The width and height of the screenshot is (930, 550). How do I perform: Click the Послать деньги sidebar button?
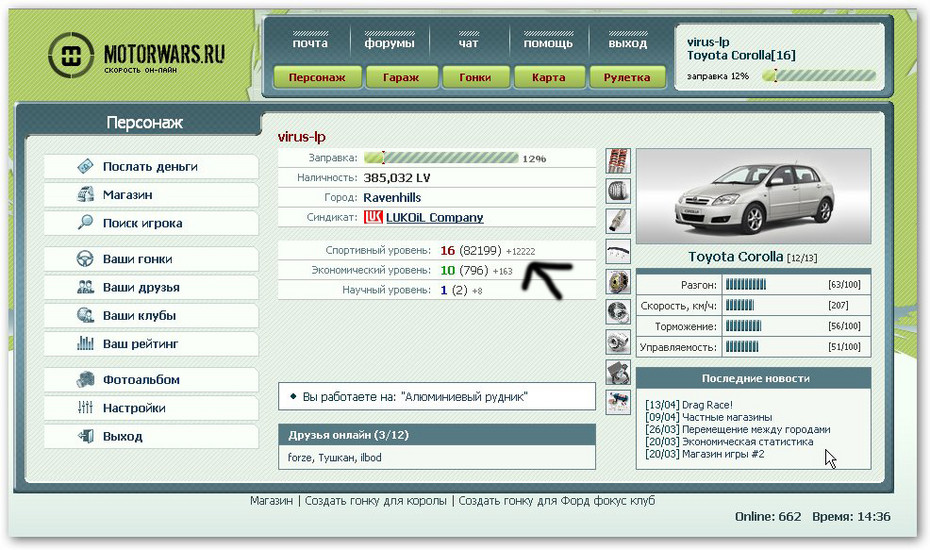(151, 167)
